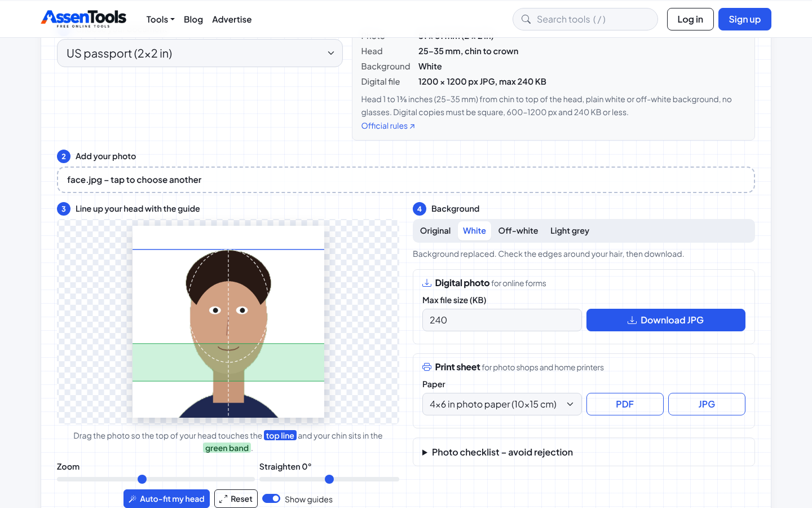Choose the Off-white background option
This screenshot has height=508, width=812.
518,231
